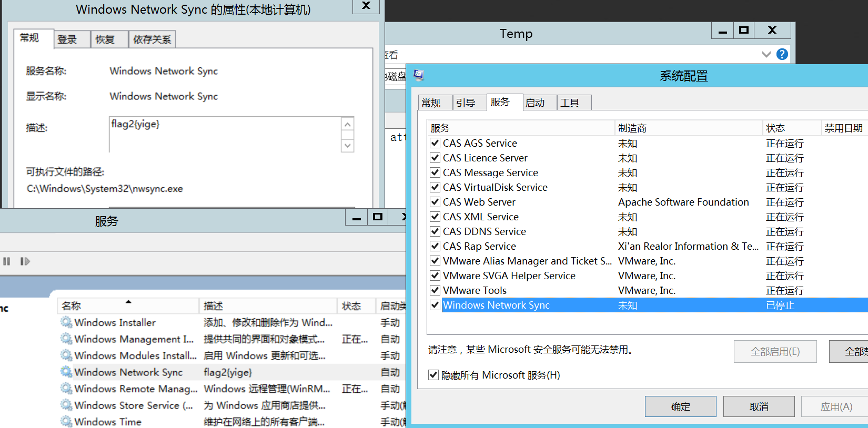Uncheck the CAS DDNS Service checkbox
The image size is (868, 428).
point(435,231)
